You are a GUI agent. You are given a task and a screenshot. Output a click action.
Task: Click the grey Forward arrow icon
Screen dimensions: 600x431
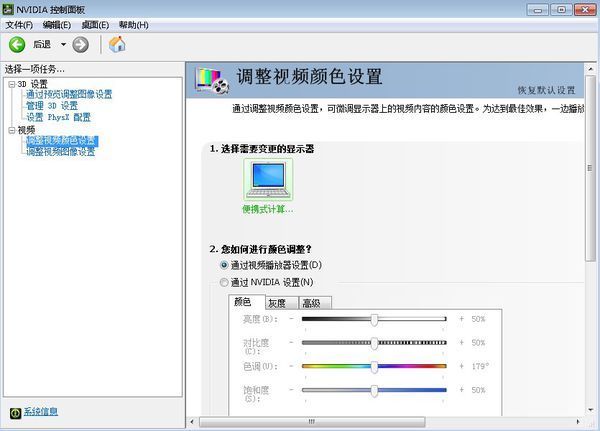(x=81, y=45)
